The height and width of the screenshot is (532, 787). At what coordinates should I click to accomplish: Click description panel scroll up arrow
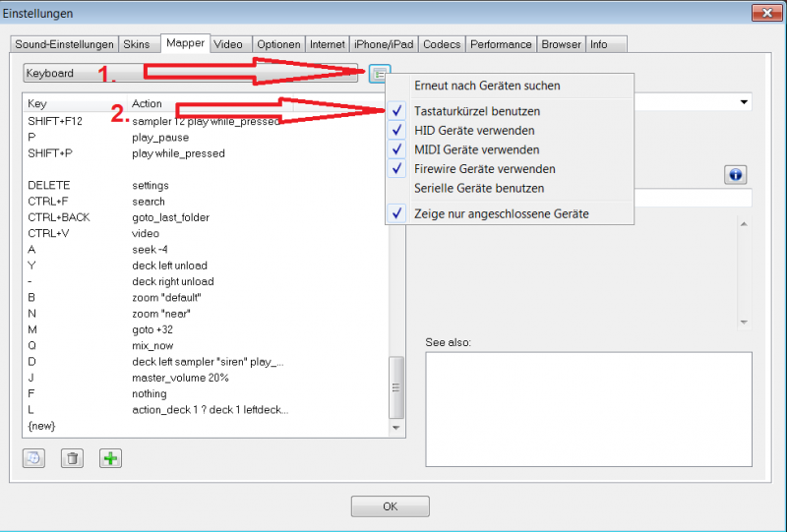744,224
